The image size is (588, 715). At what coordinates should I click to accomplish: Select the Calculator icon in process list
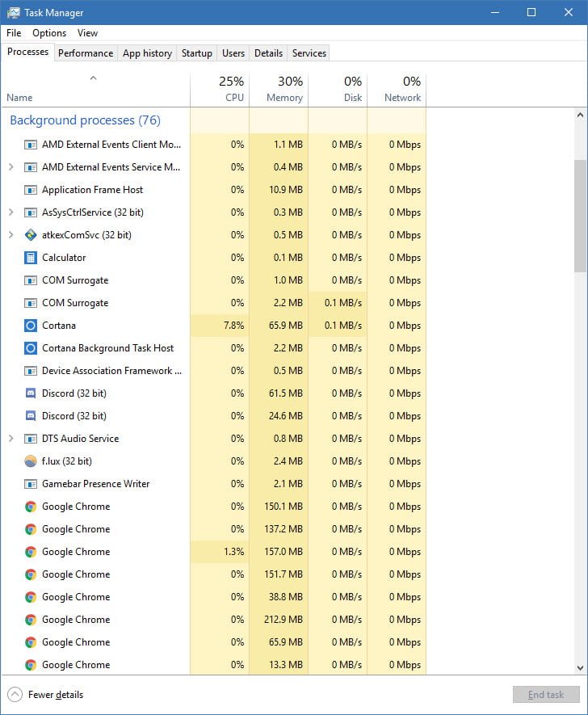(x=31, y=258)
